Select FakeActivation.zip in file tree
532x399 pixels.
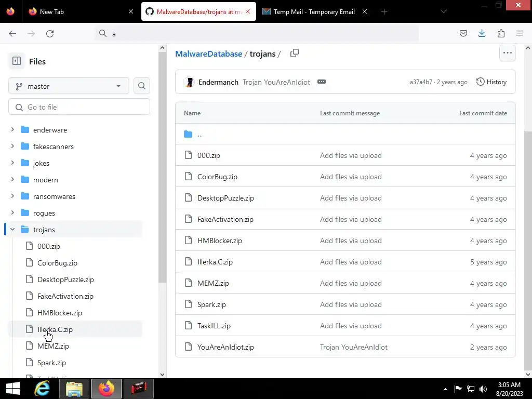65,296
